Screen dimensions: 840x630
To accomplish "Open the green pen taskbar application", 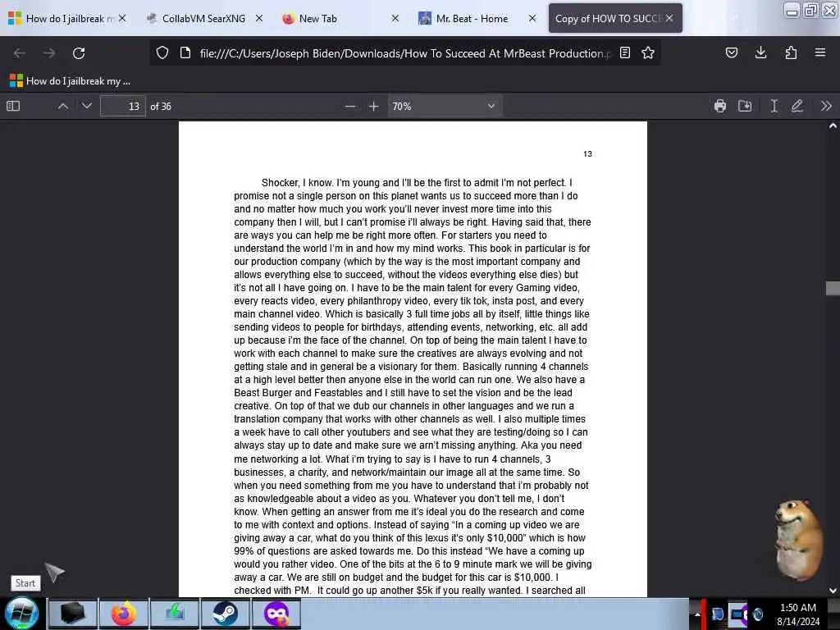I will [175, 614].
